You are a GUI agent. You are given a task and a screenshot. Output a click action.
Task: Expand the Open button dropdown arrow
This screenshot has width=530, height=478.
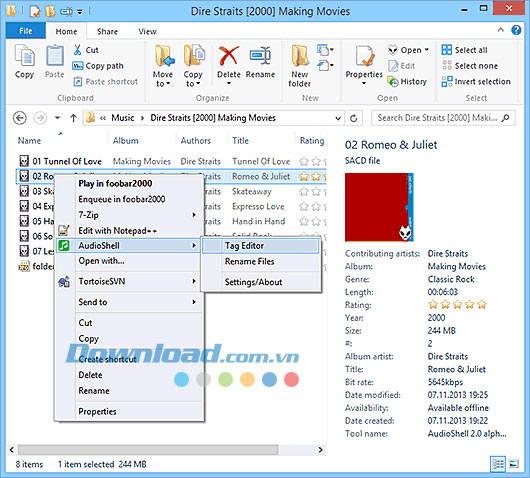click(427, 50)
